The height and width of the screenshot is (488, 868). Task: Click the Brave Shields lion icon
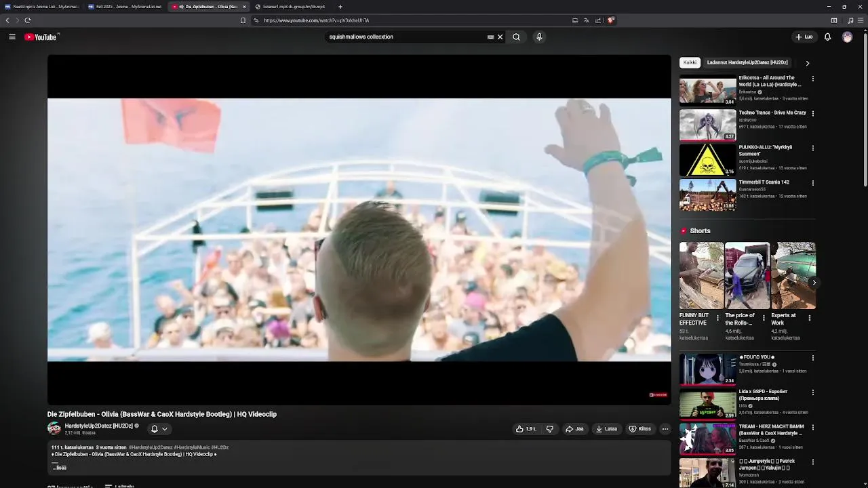(611, 20)
